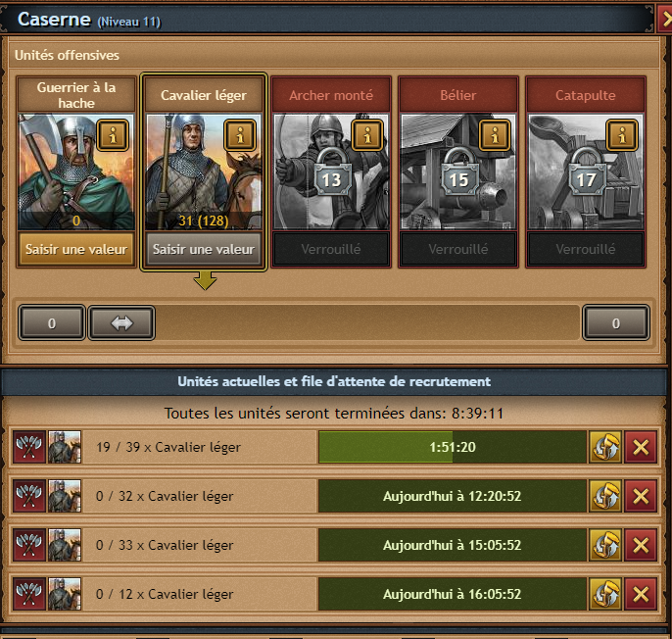Select the Cavalier léger unit portrait
Viewport: 672px width, 639px height.
coord(204,172)
